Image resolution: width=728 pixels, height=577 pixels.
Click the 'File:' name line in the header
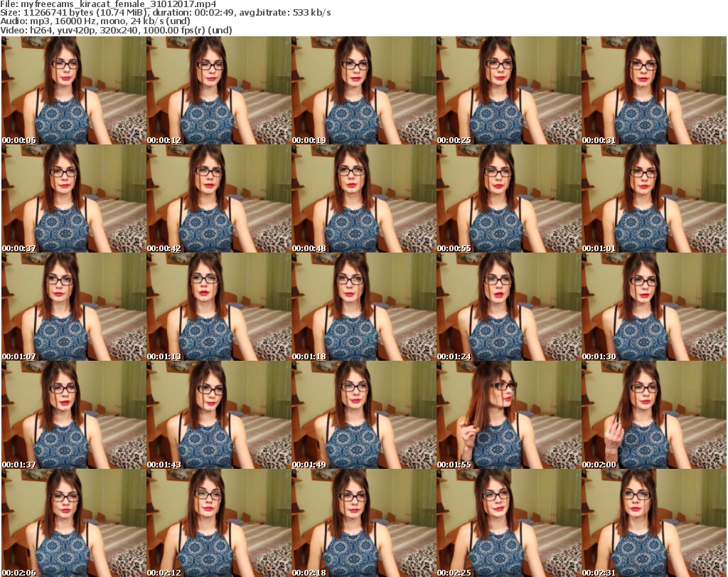pos(108,4)
